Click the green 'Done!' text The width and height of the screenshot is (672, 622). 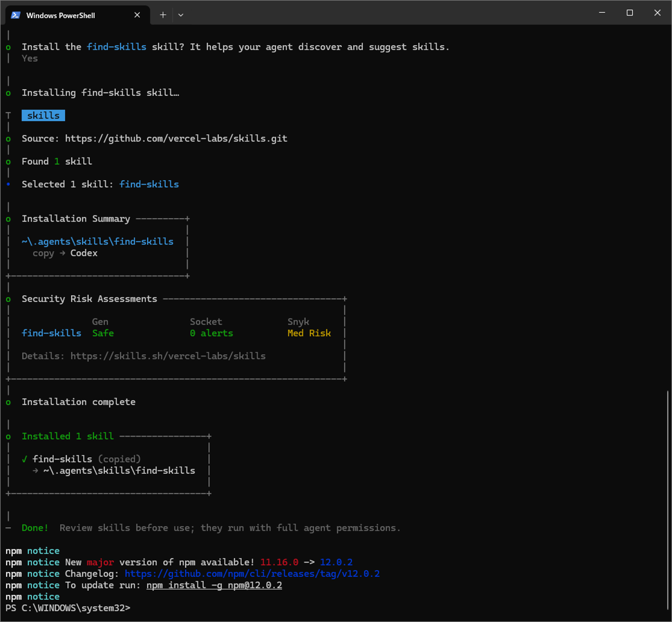[35, 528]
